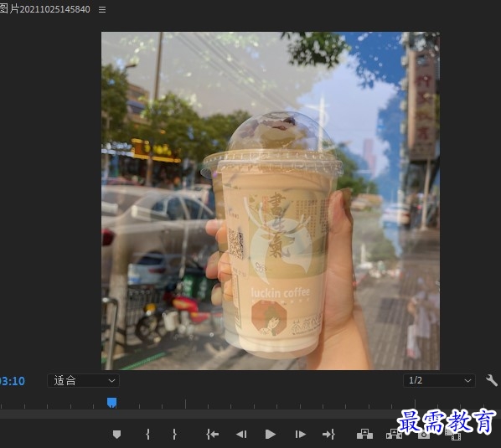Click the Mark Out button

(174, 435)
